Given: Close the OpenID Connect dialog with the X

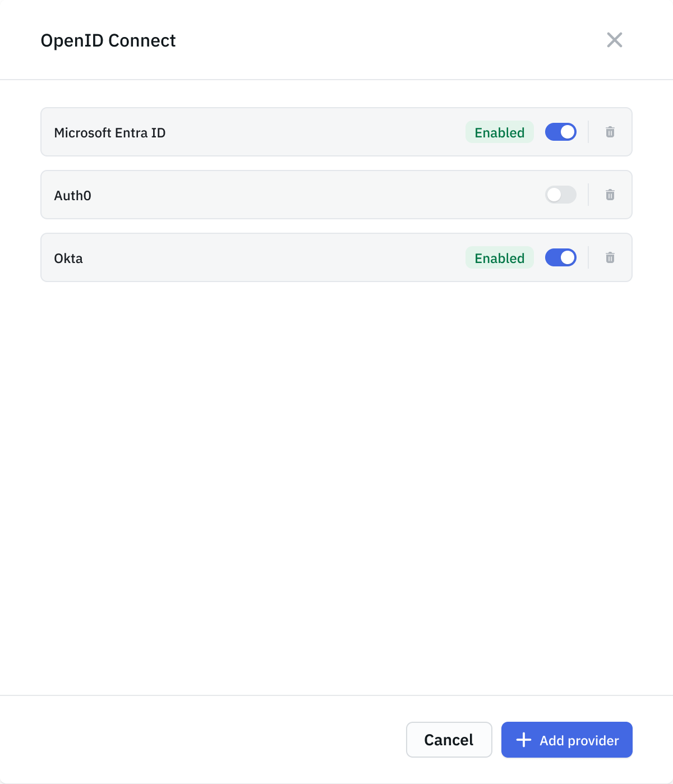Looking at the screenshot, I should tap(615, 40).
